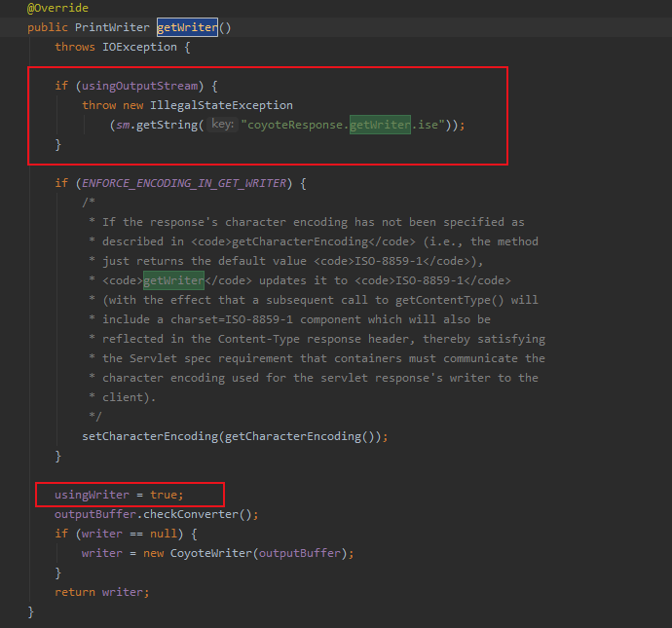Click comment line 'reflected in the Content-Type response header'
This screenshot has width=672, height=628.
(317, 339)
